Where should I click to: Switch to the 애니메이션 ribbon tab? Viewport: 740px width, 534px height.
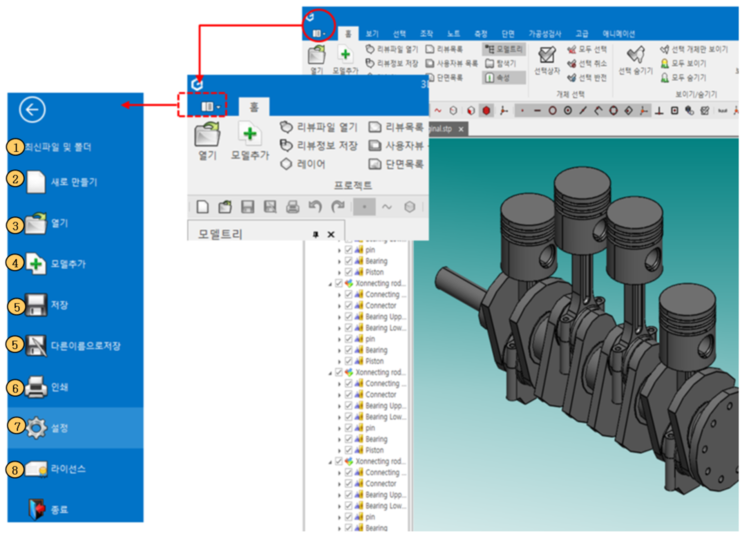tap(618, 33)
